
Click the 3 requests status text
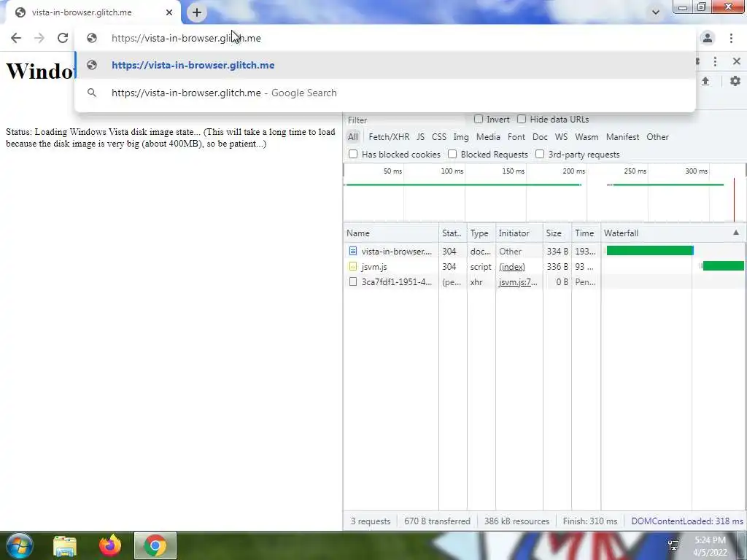pos(370,521)
